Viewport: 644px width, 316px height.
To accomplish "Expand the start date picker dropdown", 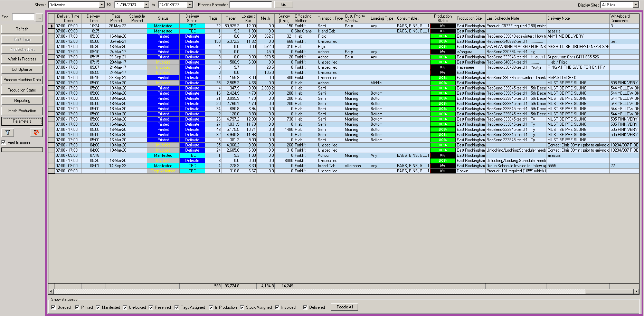I will coord(146,5).
